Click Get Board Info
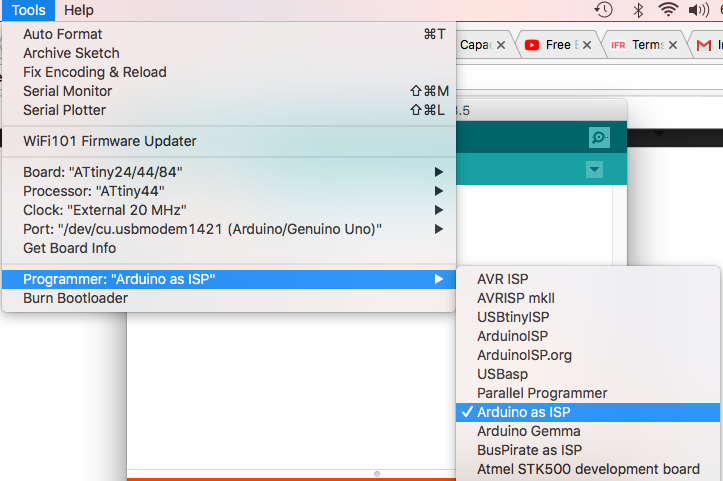This screenshot has height=481, width=723. pos(229,248)
